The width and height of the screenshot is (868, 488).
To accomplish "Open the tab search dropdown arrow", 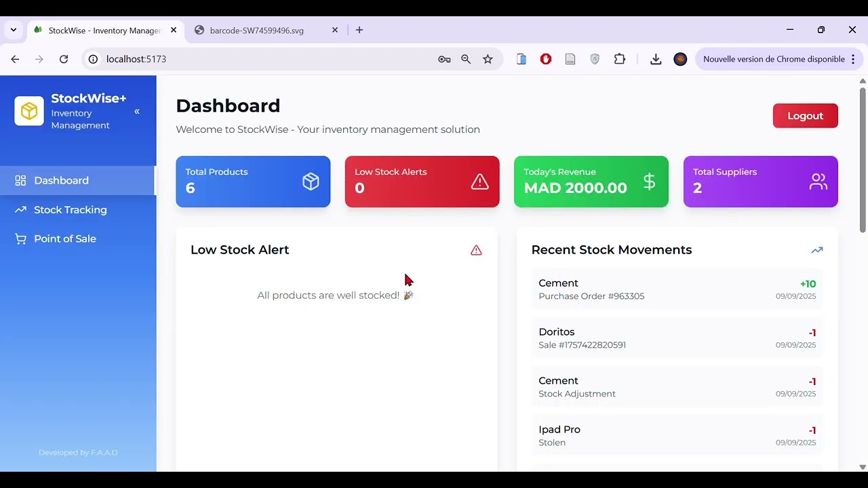I will pos(13,30).
